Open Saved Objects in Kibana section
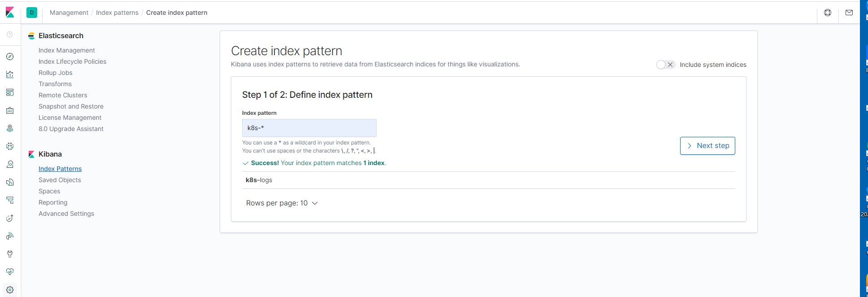The height and width of the screenshot is (297, 868). (60, 180)
